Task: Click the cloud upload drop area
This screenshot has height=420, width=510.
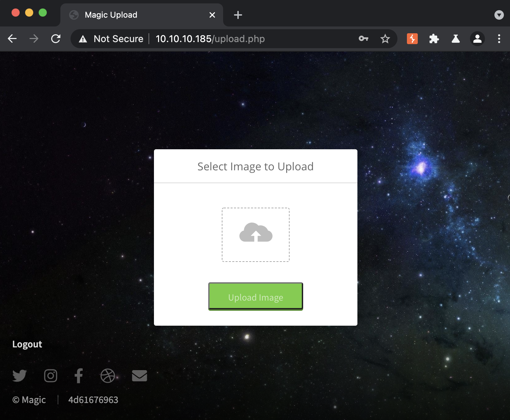Action: coord(256,234)
